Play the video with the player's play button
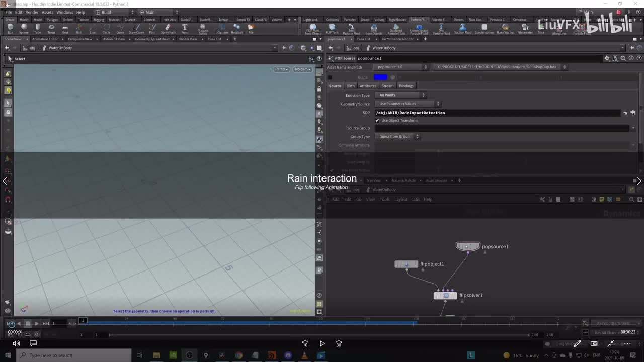Viewport: 644px width, 362px height. pyautogui.click(x=322, y=344)
